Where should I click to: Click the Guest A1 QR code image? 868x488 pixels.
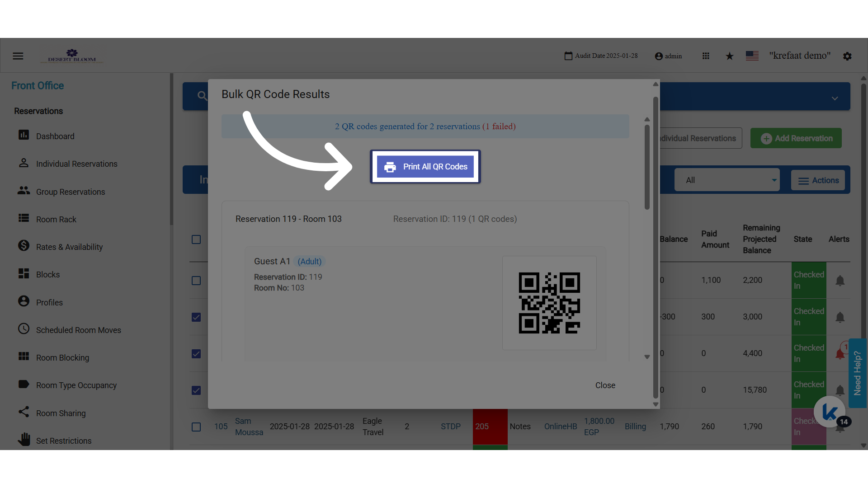point(549,303)
